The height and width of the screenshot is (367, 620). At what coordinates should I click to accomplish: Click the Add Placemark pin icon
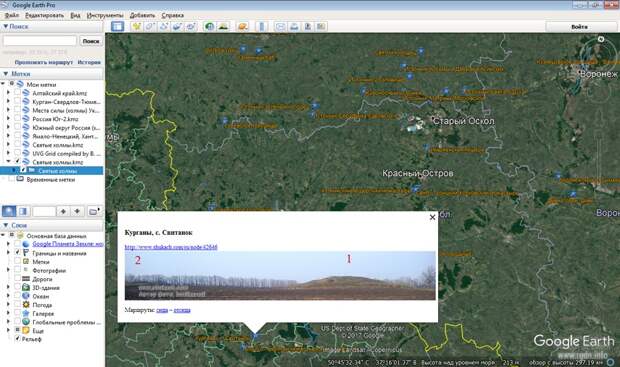click(137, 26)
